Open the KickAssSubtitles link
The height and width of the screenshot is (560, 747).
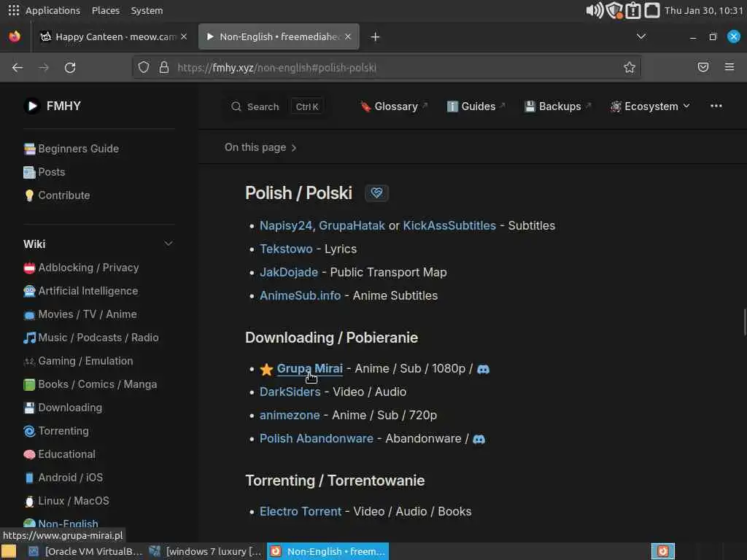pyautogui.click(x=449, y=226)
